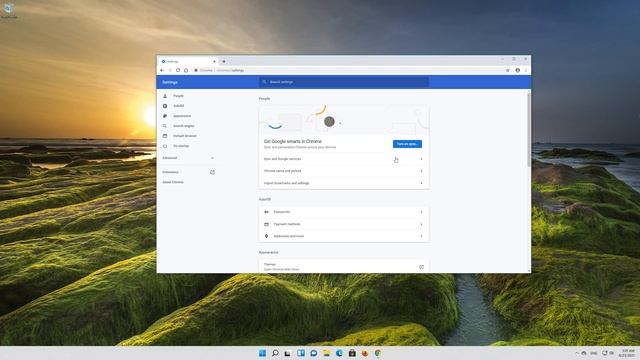
Task: Click the profile avatar in sync banner
Action: click(x=329, y=121)
